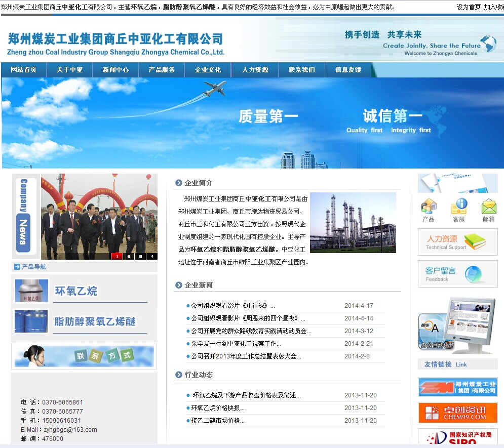The image size is (504, 448).
Task: Open news 余学友一行到中亚化工视察工作
Action: [236, 344]
